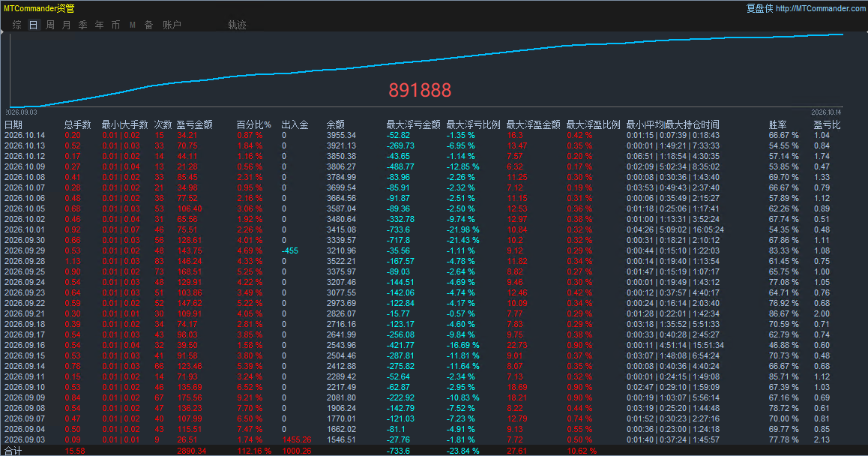Open the 轨迹 track tab

click(x=237, y=25)
